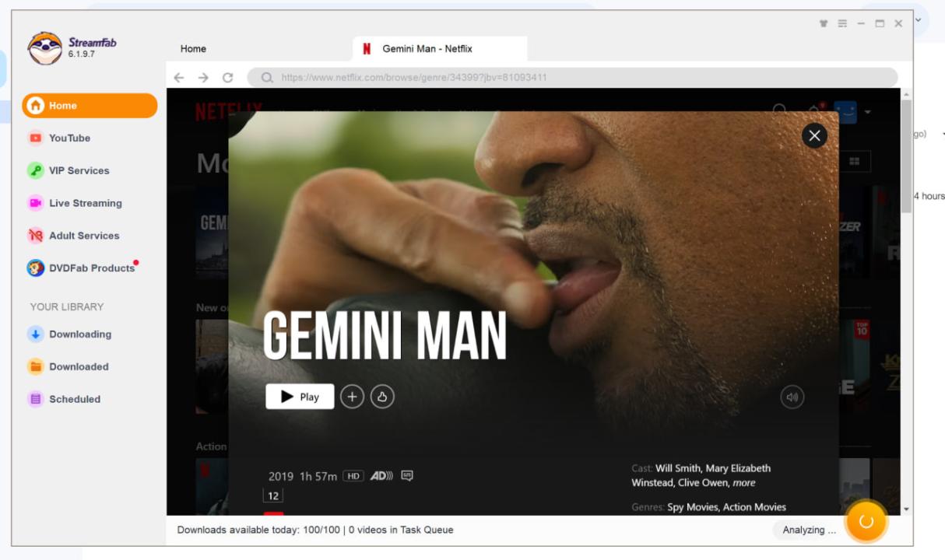
Task: Open Scheduled downloads
Action: coord(75,400)
